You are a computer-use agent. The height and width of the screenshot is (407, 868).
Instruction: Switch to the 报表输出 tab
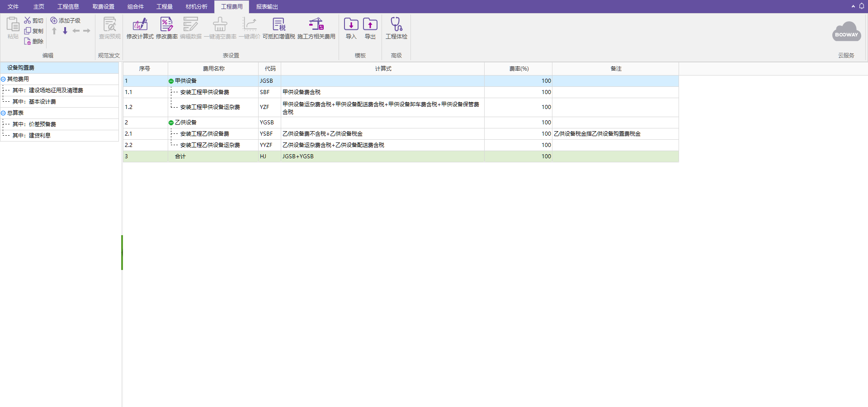pos(267,7)
